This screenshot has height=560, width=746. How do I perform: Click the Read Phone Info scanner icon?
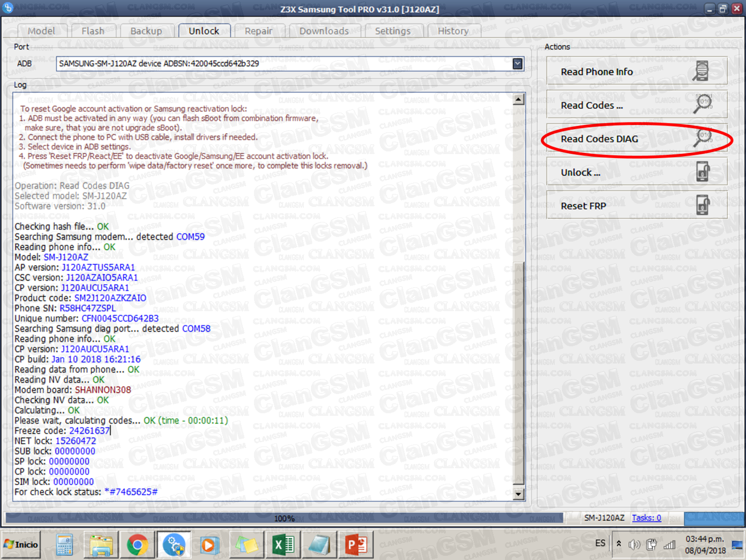[701, 71]
